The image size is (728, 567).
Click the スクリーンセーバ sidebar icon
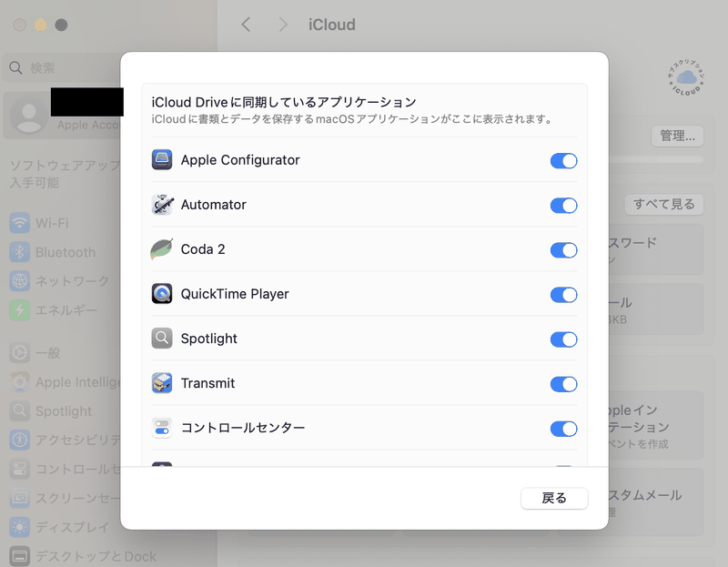click(x=19, y=498)
